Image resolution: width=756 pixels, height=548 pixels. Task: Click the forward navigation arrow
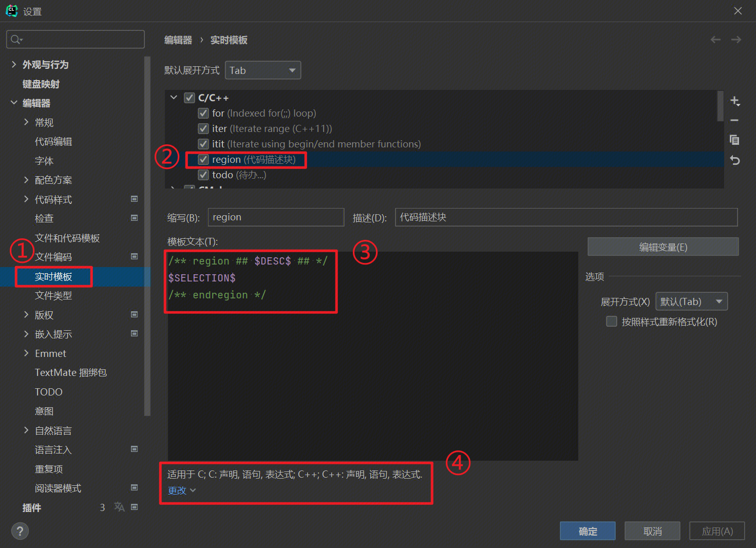[736, 40]
